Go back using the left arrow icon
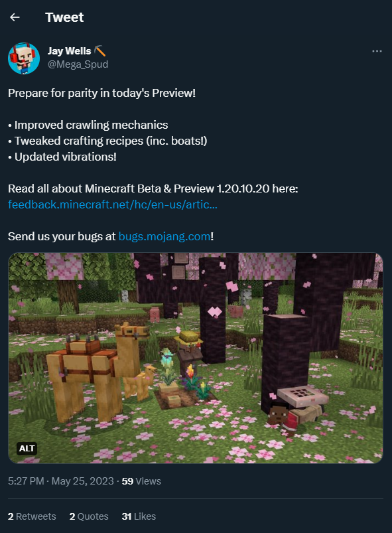Screen dimensions: 392x533 tap(15, 17)
